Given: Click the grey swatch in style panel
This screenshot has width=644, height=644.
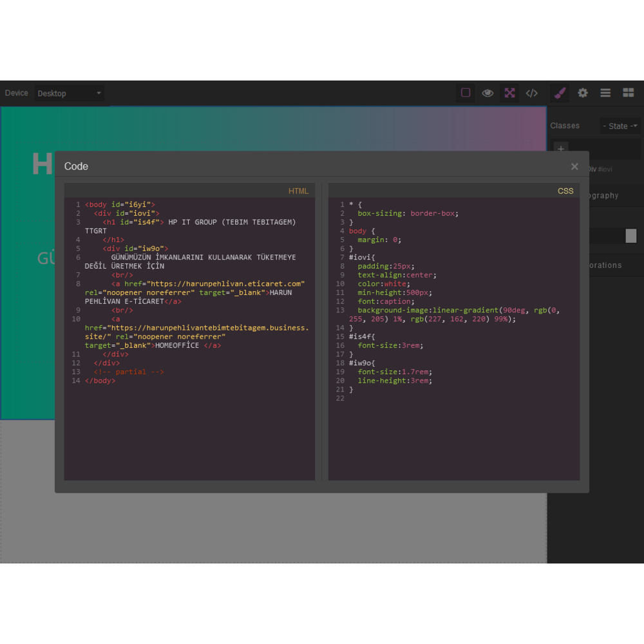Looking at the screenshot, I should pyautogui.click(x=631, y=236).
